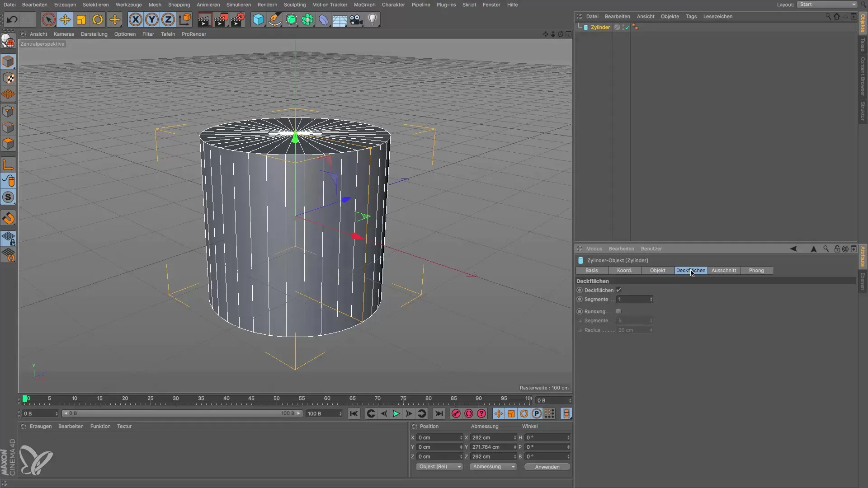Click the Undo arrow icon
868x488 pixels.
tap(12, 19)
